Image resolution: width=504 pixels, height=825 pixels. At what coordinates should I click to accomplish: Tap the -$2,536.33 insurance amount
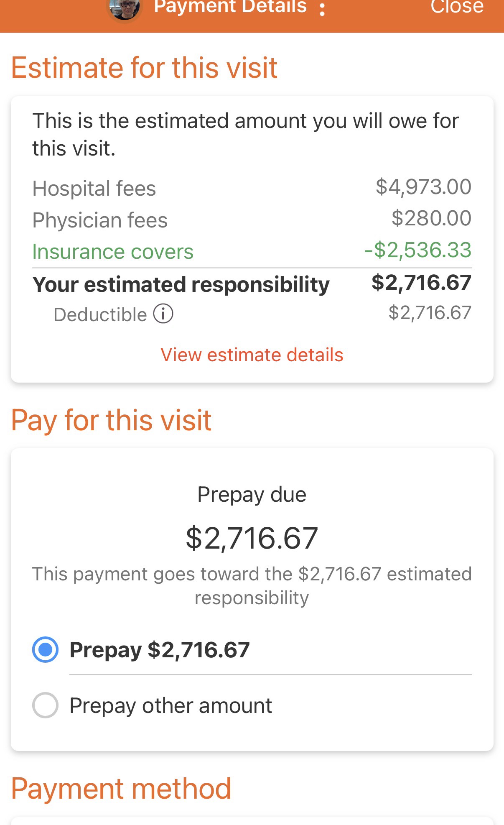tap(417, 250)
